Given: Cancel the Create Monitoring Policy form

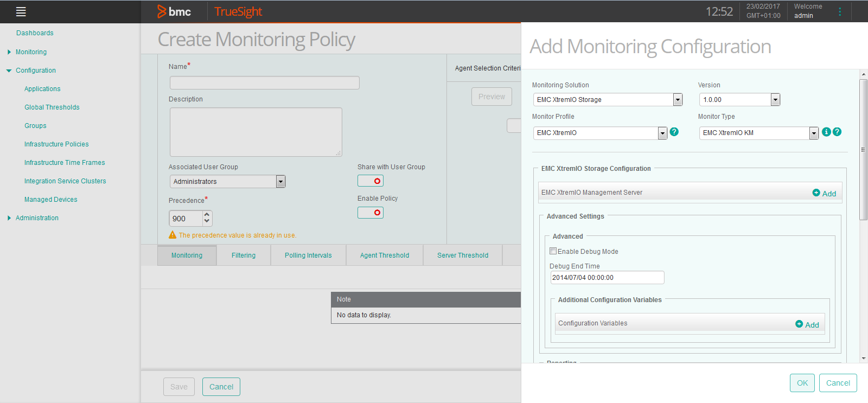Looking at the screenshot, I should (221, 387).
